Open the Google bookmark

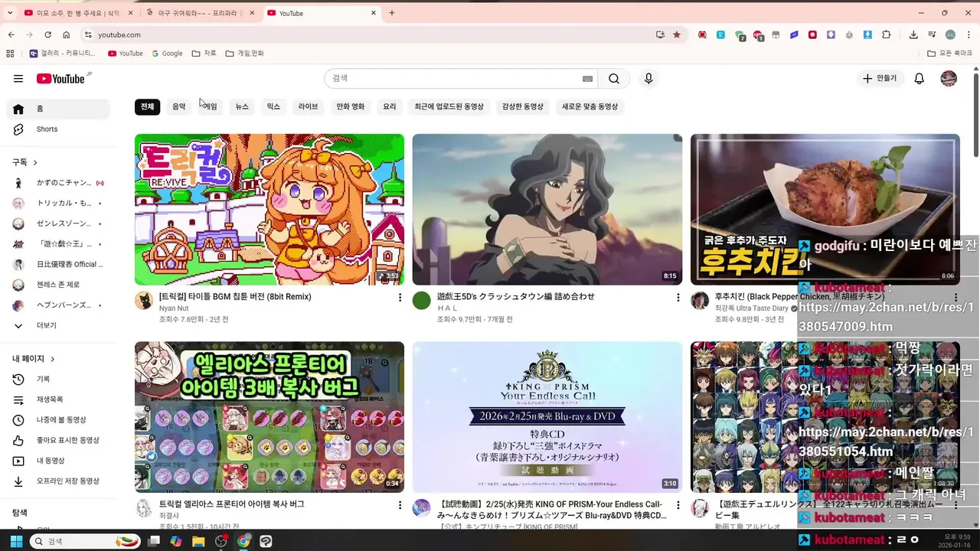[x=167, y=54]
